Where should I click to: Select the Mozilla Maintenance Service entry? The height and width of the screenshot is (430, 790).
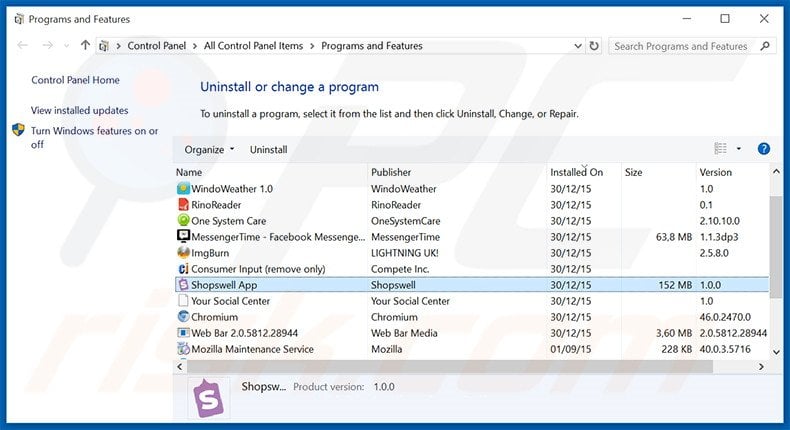tap(252, 349)
